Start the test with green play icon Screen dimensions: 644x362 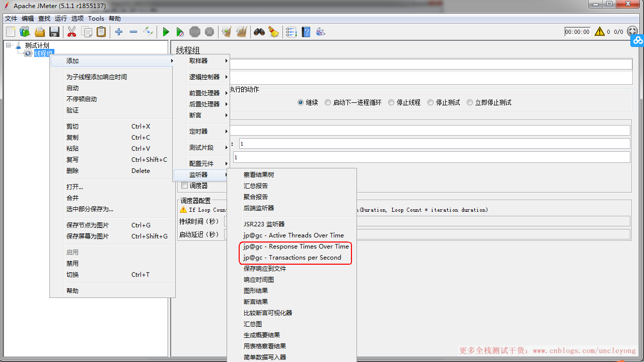click(x=166, y=32)
